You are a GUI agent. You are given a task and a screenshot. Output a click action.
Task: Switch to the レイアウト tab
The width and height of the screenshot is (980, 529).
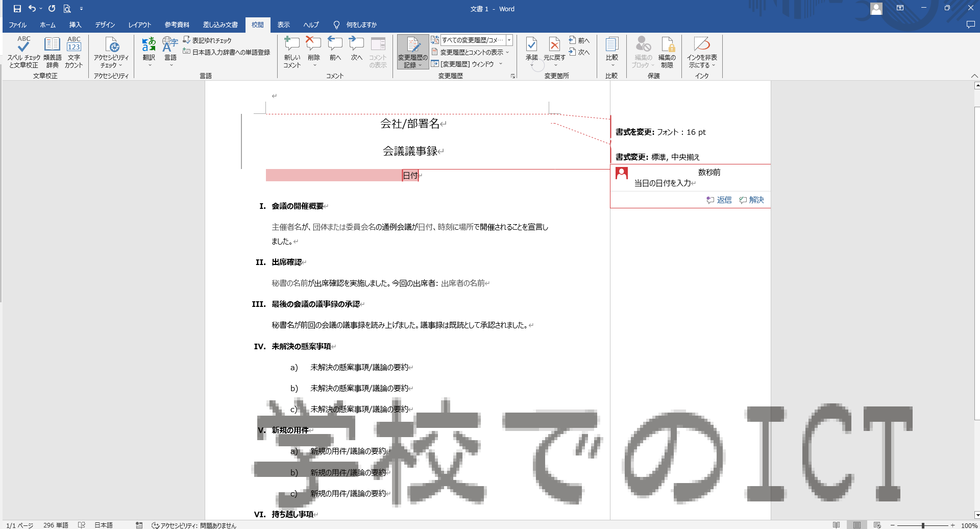click(x=139, y=25)
